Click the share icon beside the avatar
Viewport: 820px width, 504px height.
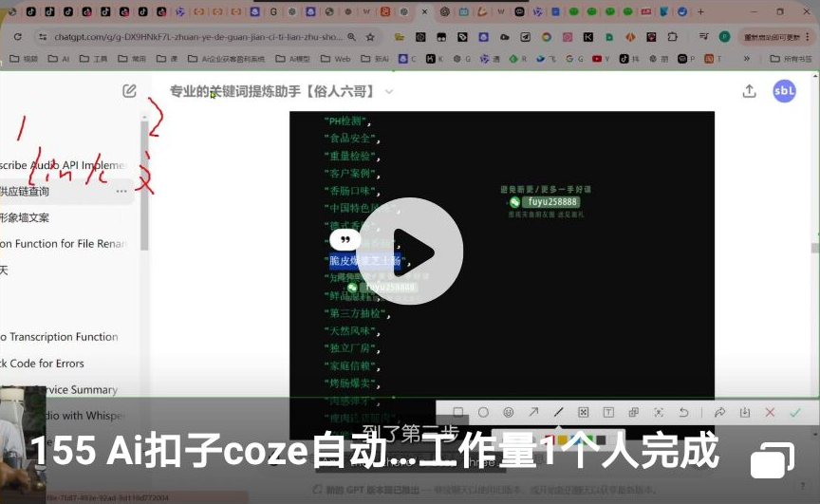click(x=749, y=91)
